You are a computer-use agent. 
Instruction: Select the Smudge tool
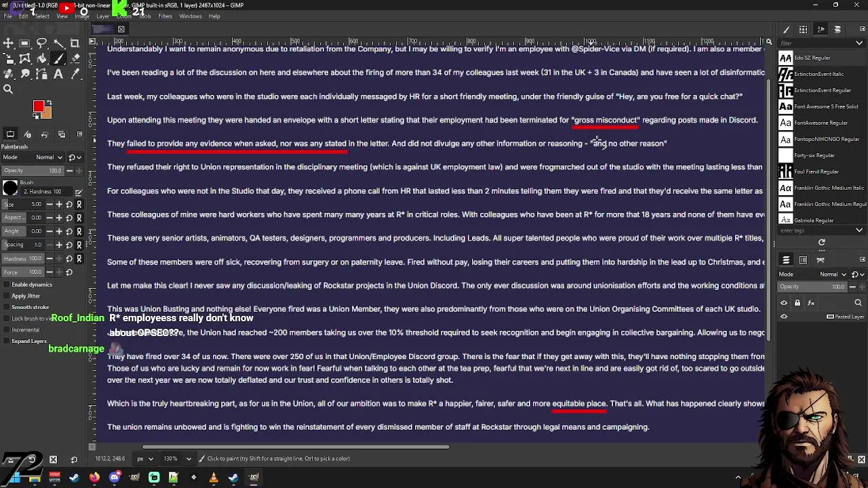(25, 74)
